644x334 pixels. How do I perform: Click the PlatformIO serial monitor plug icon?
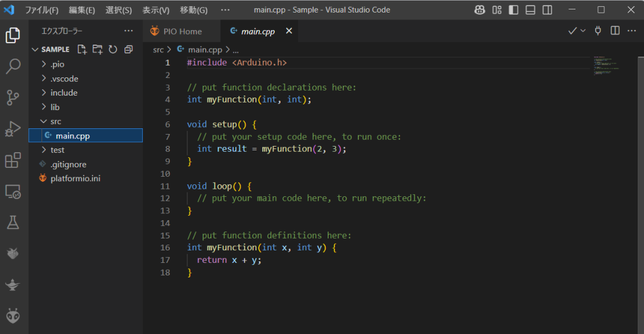[598, 30]
